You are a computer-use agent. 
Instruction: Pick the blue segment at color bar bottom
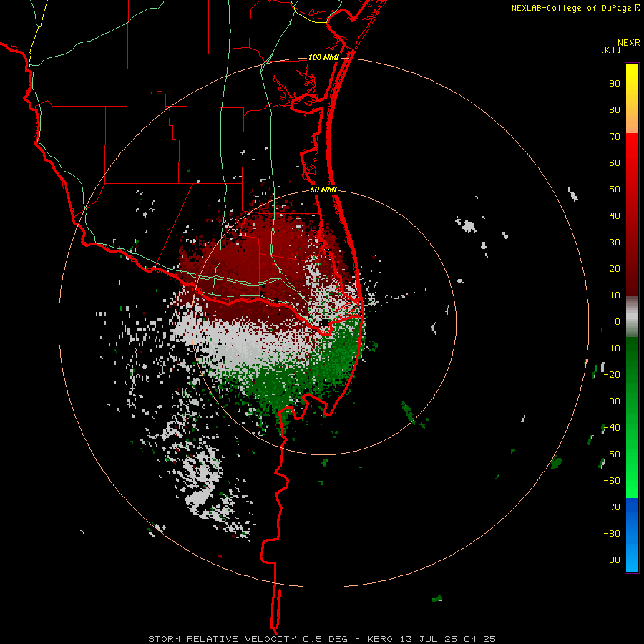632,535
